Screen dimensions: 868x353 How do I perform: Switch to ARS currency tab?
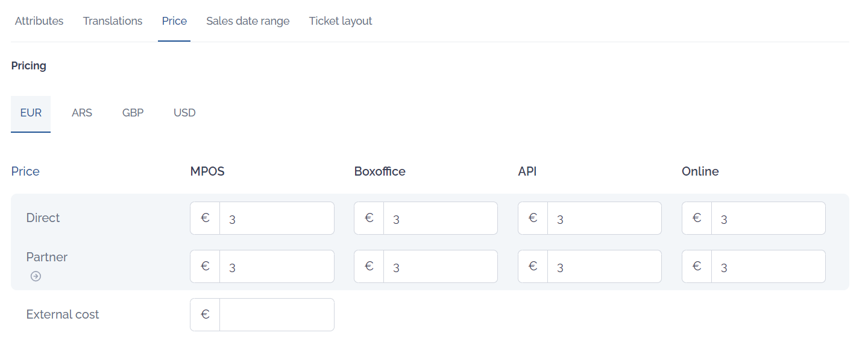click(x=82, y=113)
